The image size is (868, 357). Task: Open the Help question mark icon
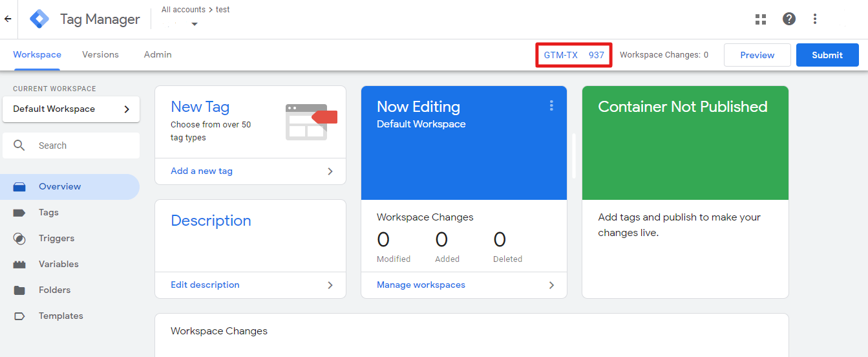click(x=789, y=19)
